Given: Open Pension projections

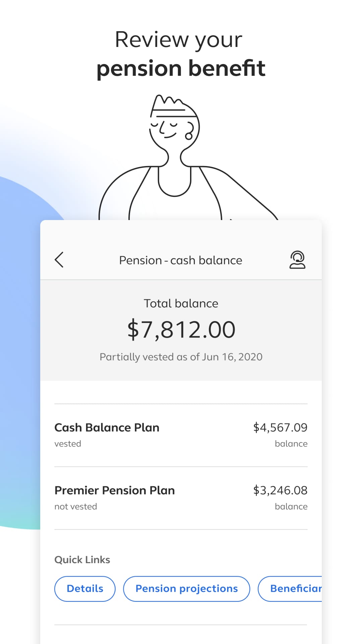Looking at the screenshot, I should click(186, 589).
